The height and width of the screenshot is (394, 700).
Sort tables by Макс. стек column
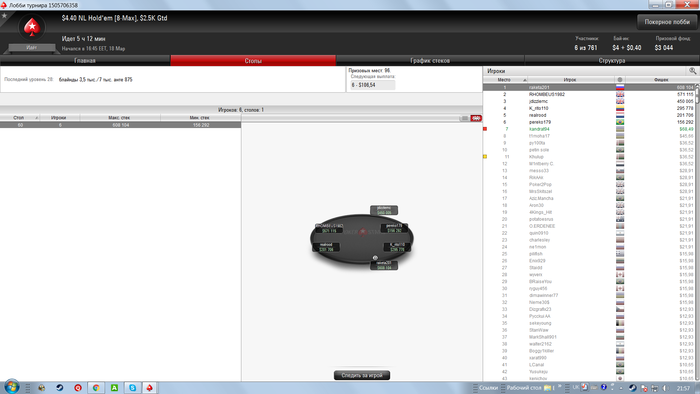tap(120, 118)
